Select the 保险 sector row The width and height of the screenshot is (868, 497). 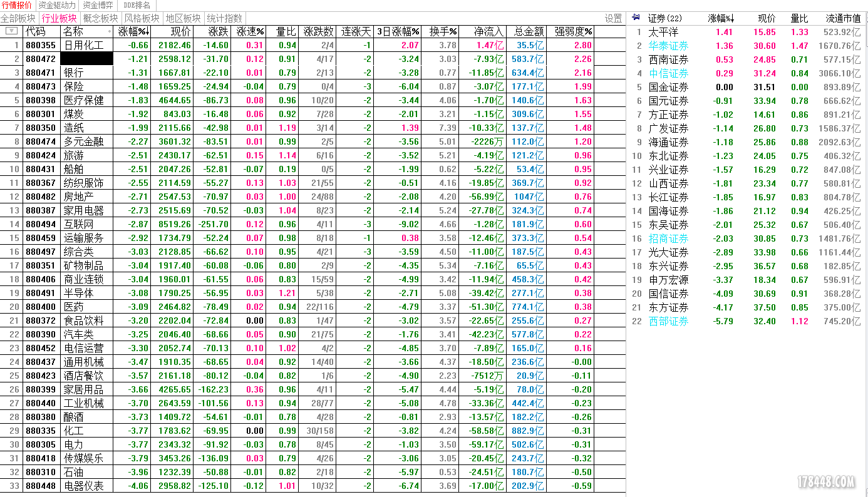tap(313, 86)
